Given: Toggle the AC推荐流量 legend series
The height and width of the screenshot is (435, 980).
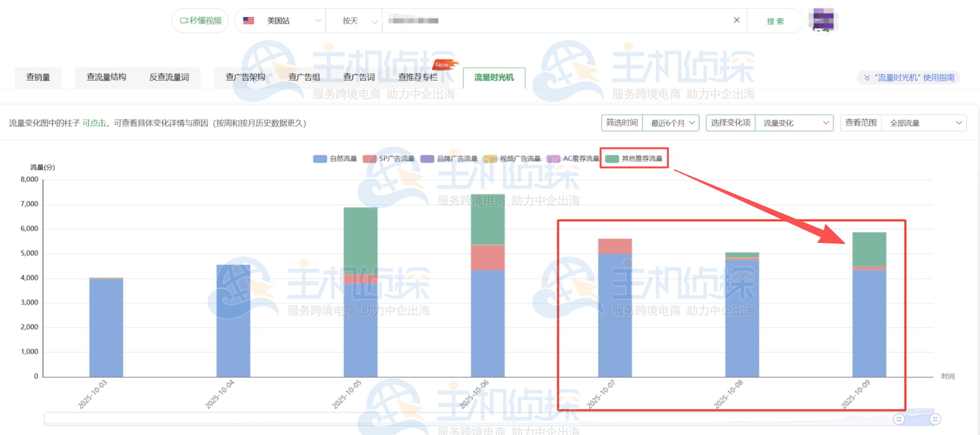Looking at the screenshot, I should coord(573,159).
